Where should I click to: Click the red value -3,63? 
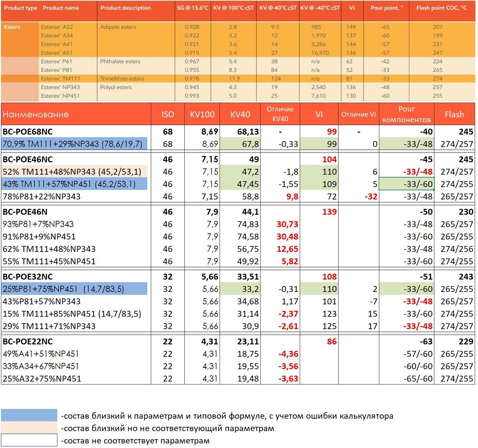coord(288,379)
